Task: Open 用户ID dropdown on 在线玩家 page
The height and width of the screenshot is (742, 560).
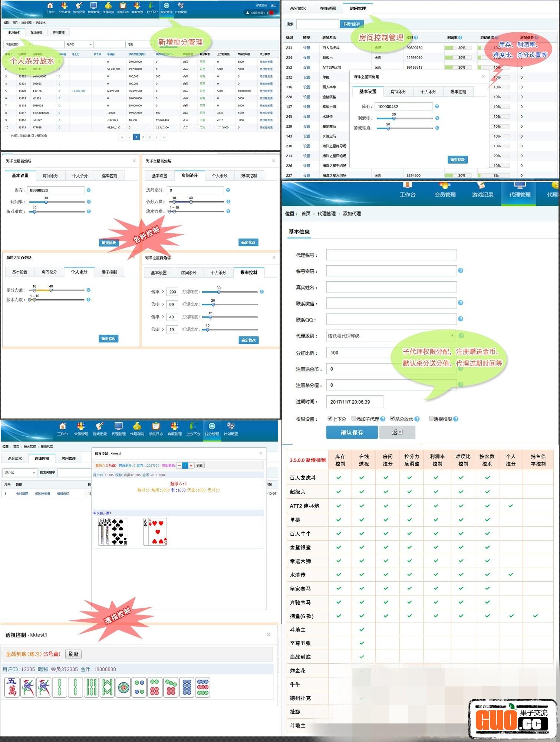Action: tap(20, 473)
